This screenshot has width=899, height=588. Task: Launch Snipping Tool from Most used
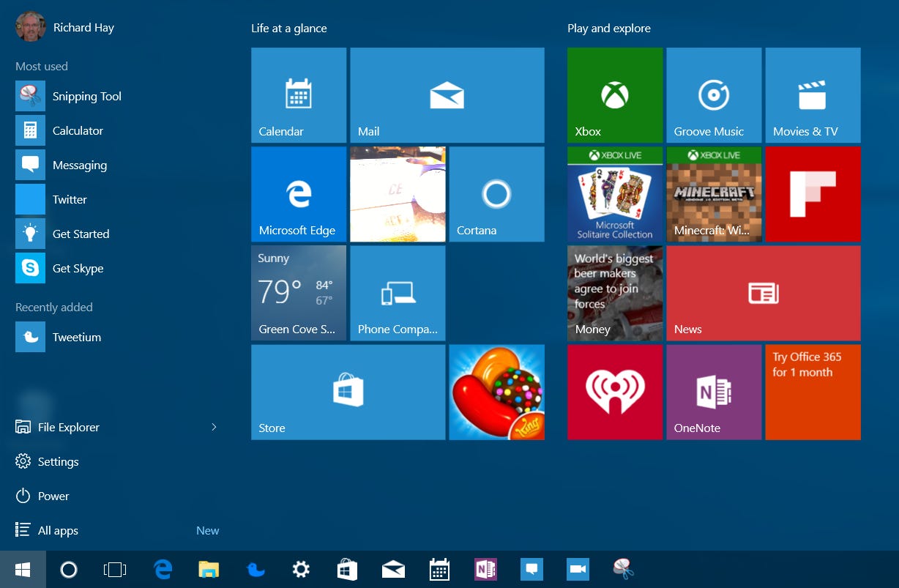coord(86,96)
